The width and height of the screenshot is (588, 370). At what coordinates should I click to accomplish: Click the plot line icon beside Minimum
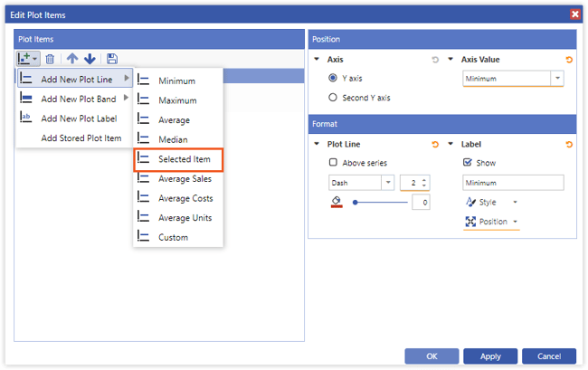[143, 81]
